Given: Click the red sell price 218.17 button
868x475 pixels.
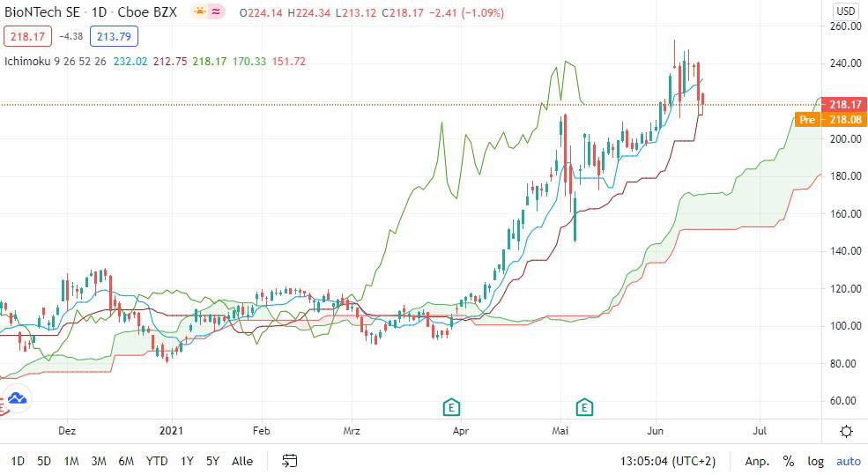Looking at the screenshot, I should pos(27,36).
